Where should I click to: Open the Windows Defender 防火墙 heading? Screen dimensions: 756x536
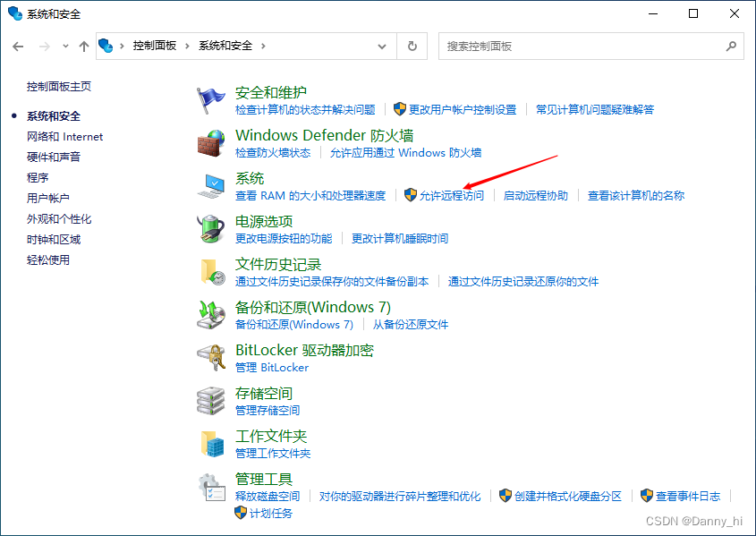click(324, 135)
